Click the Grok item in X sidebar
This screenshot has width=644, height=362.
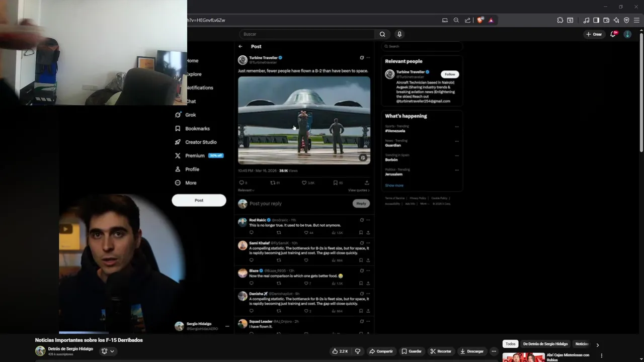185,115
